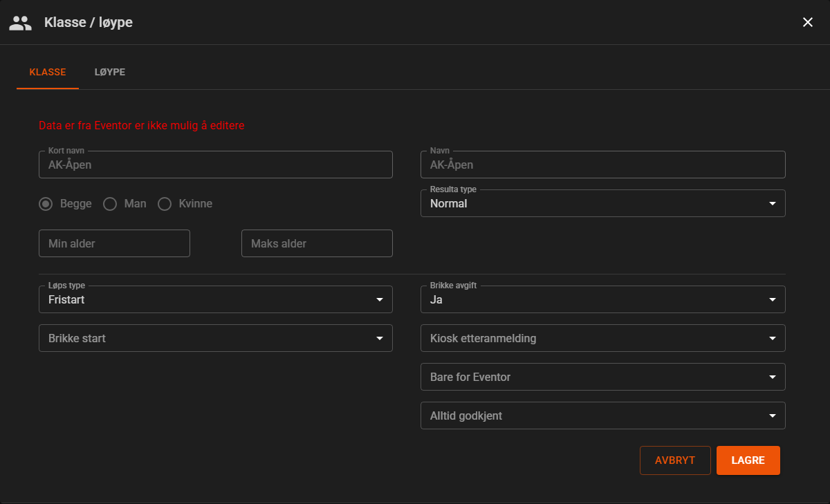The width and height of the screenshot is (830, 504).
Task: Click the Bare for Eventor dropdown arrow
Action: point(772,377)
